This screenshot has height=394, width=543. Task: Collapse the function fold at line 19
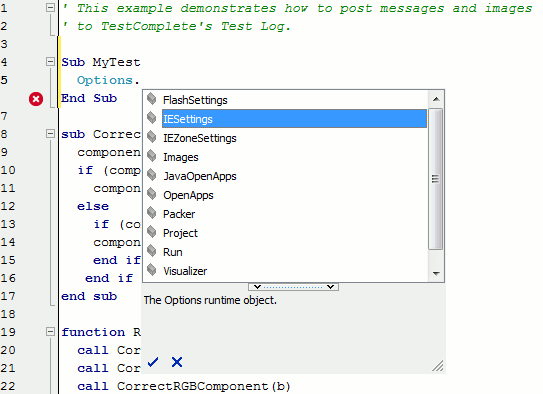click(x=51, y=332)
